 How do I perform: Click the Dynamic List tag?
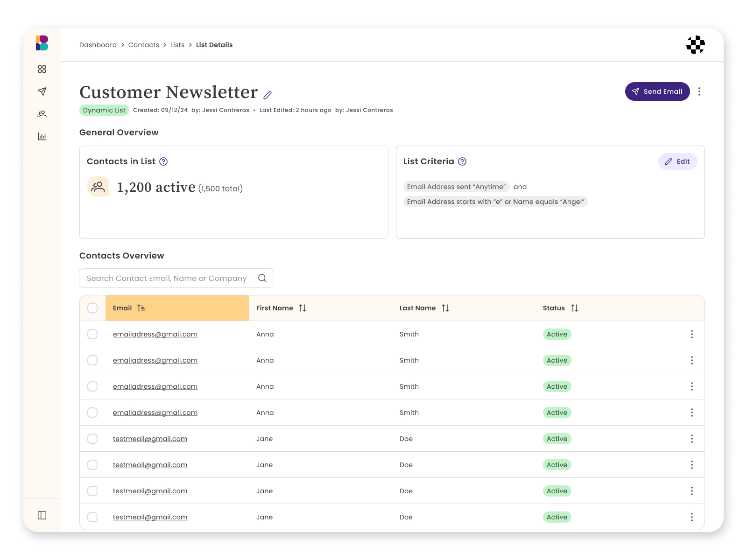click(104, 110)
